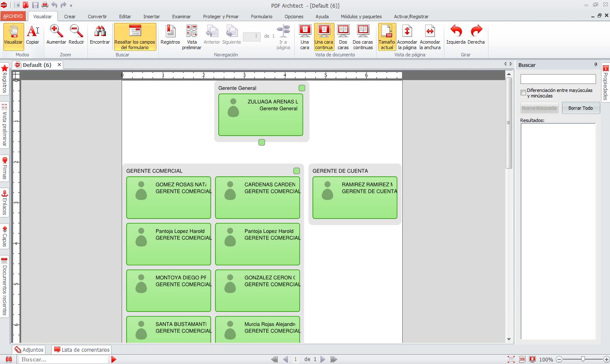This screenshot has height=364, width=610.
Task: Open the Módulos y paquetes tab
Action: coord(361,17)
